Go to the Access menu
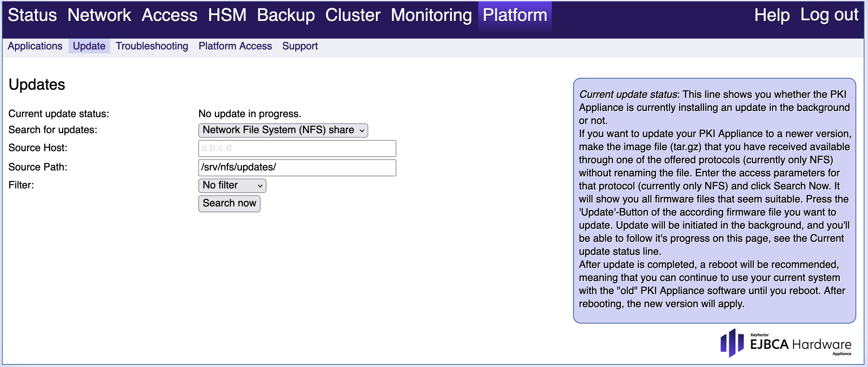Image resolution: width=868 pixels, height=367 pixels. pos(169,15)
